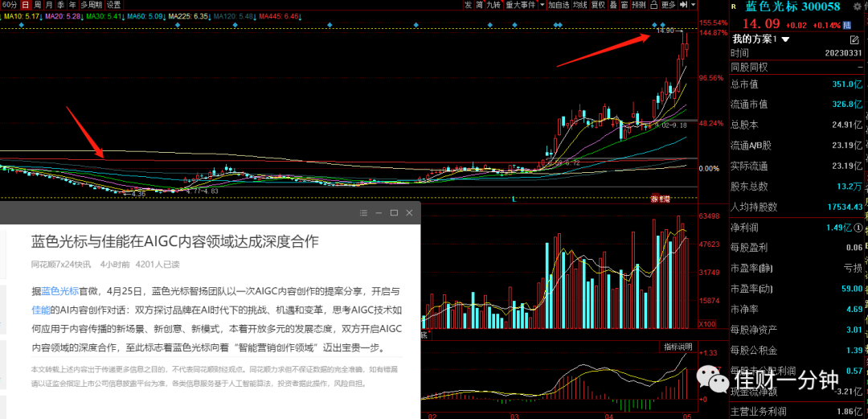The width and height of the screenshot is (868, 419).
Task: Click the 底 marker under volume chart
Action: (424, 335)
